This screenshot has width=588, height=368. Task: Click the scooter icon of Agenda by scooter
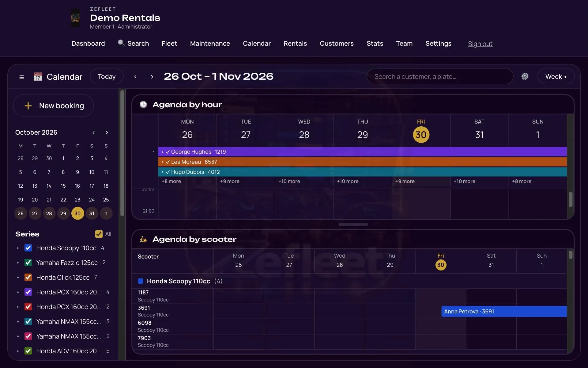143,239
